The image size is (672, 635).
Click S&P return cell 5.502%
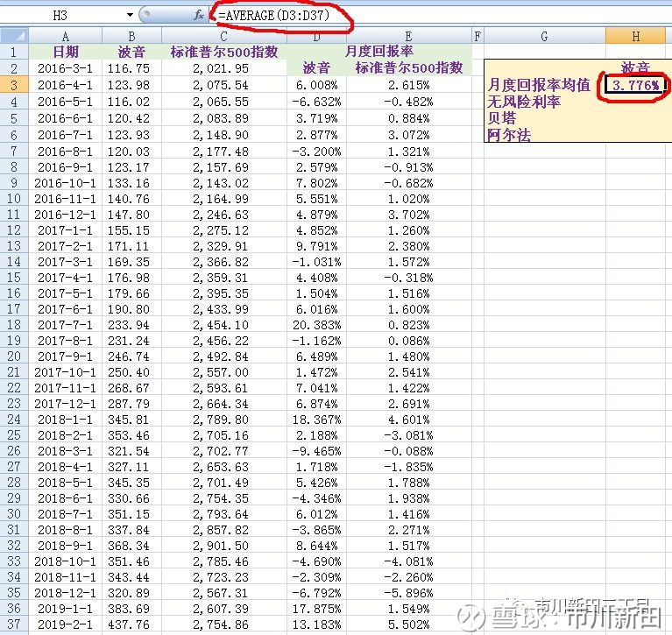pos(409,624)
